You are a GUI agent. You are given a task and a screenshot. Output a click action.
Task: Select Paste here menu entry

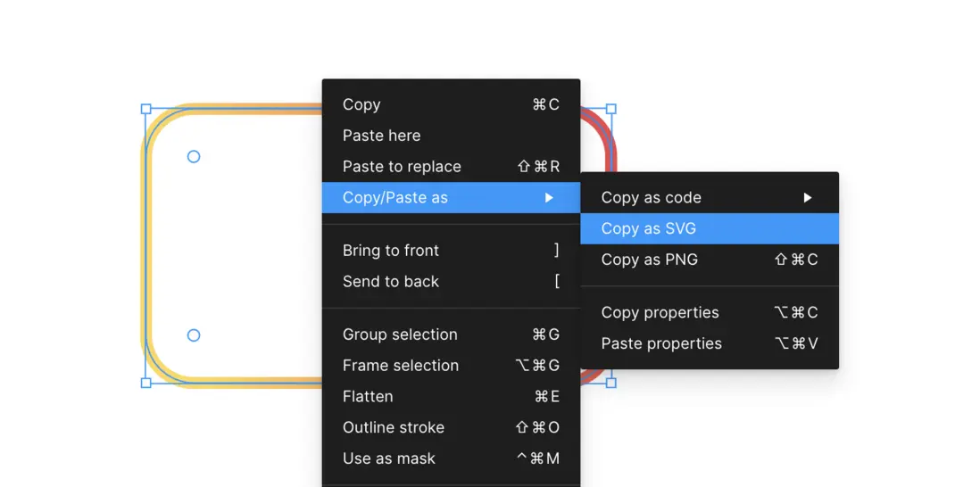click(381, 136)
